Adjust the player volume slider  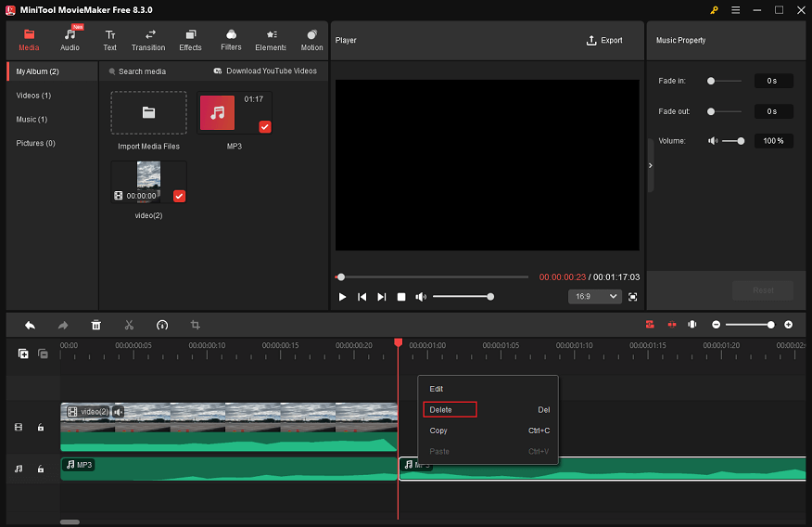463,297
